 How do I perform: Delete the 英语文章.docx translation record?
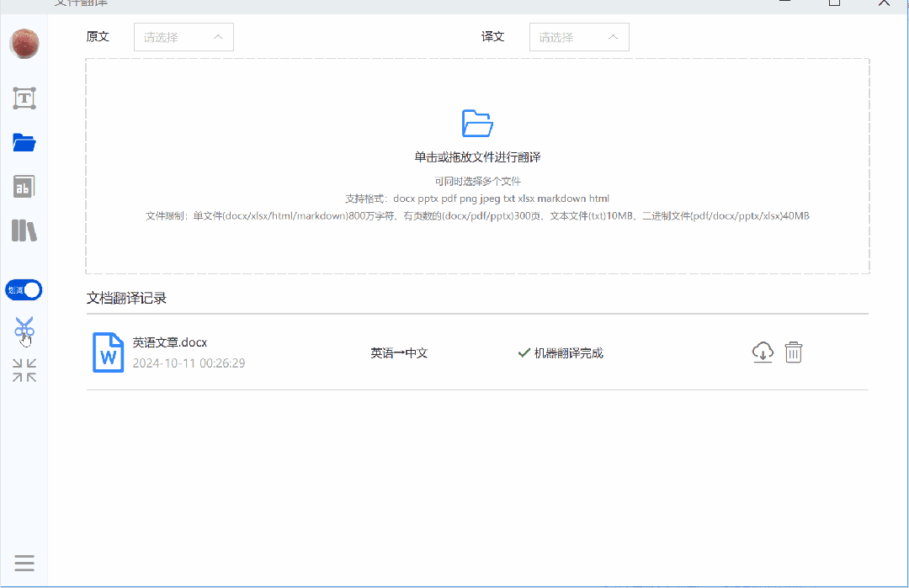pyautogui.click(x=793, y=352)
